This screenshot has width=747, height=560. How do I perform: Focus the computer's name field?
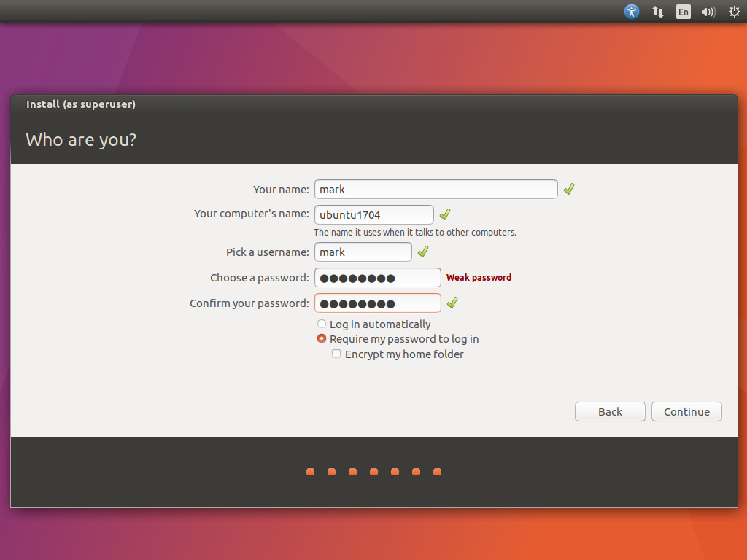click(x=374, y=215)
